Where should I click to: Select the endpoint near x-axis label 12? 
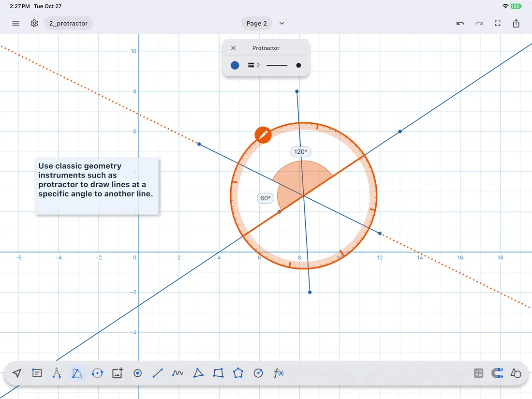pos(380,234)
